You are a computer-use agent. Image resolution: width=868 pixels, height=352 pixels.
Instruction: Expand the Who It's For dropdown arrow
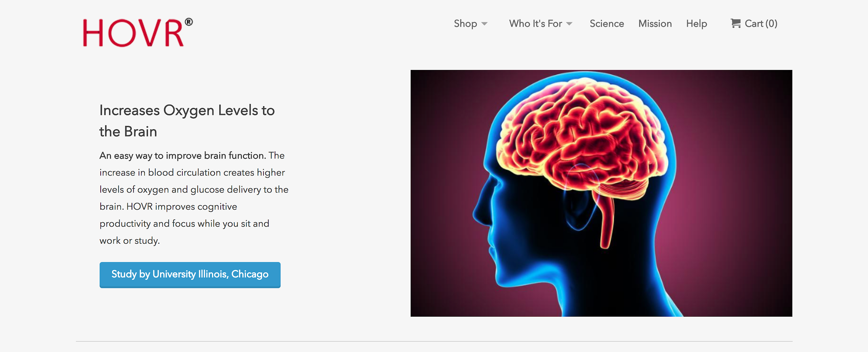coord(569,24)
